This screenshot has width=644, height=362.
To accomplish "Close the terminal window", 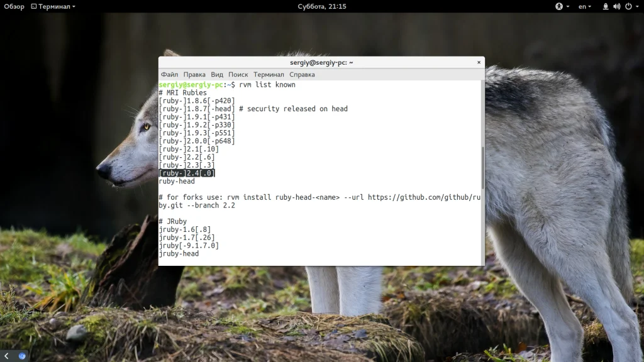I will [x=479, y=62].
